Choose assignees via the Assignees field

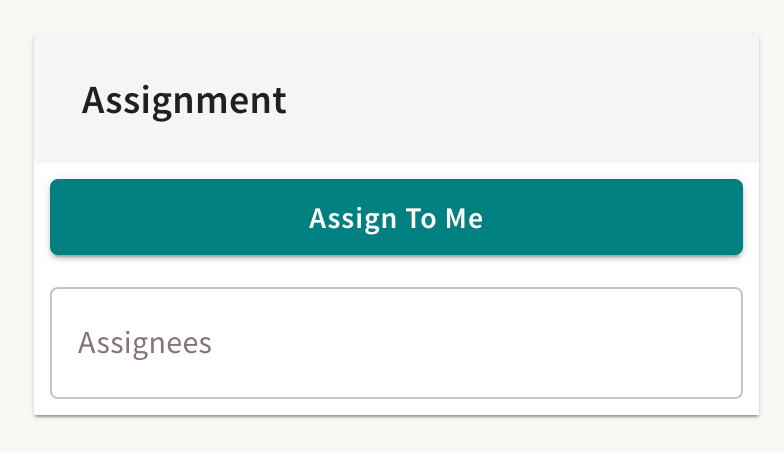point(396,343)
